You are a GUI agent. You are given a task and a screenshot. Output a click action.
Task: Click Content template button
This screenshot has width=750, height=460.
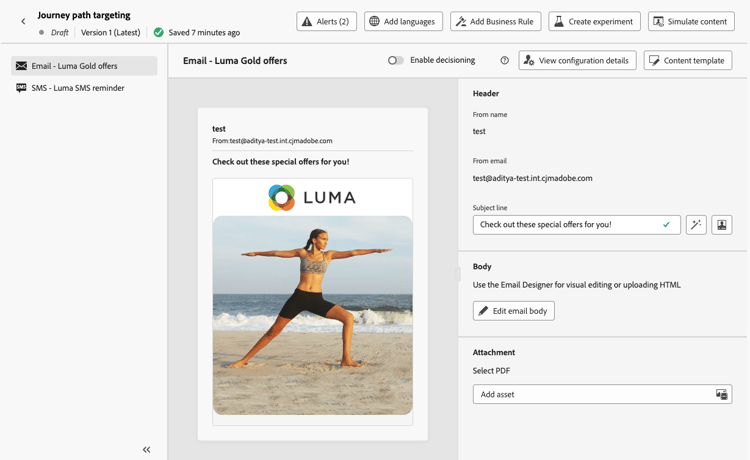point(687,60)
